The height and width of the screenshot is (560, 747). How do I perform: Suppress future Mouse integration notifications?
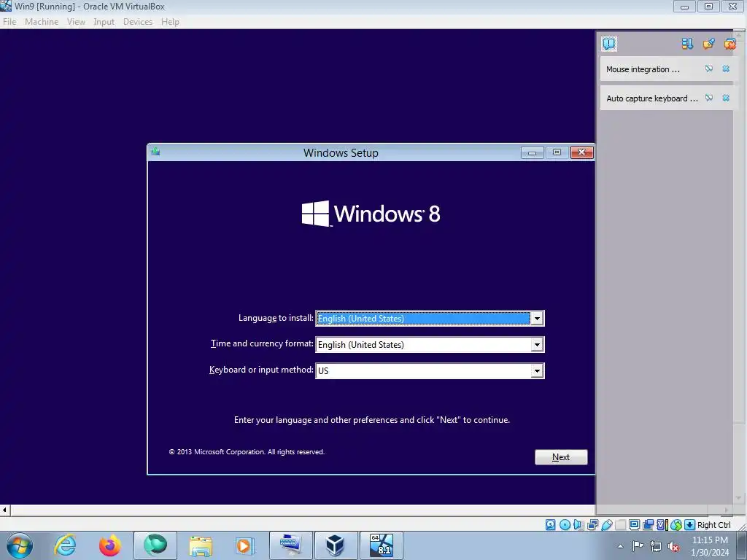[709, 69]
